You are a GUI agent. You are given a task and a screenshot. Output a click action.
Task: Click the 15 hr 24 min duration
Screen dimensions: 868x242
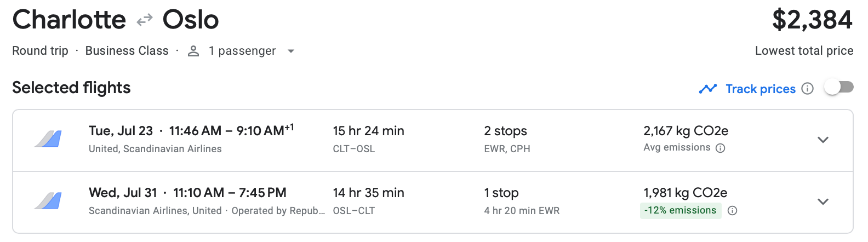(368, 131)
